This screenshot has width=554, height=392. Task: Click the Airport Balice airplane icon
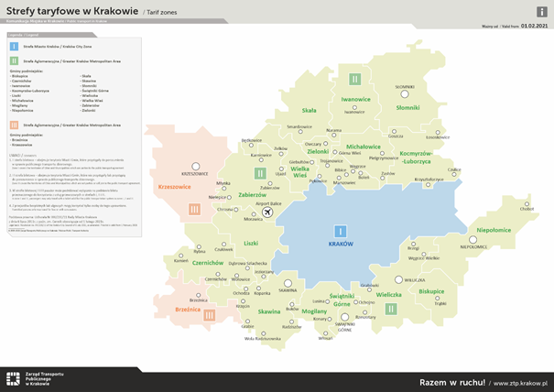(267, 212)
